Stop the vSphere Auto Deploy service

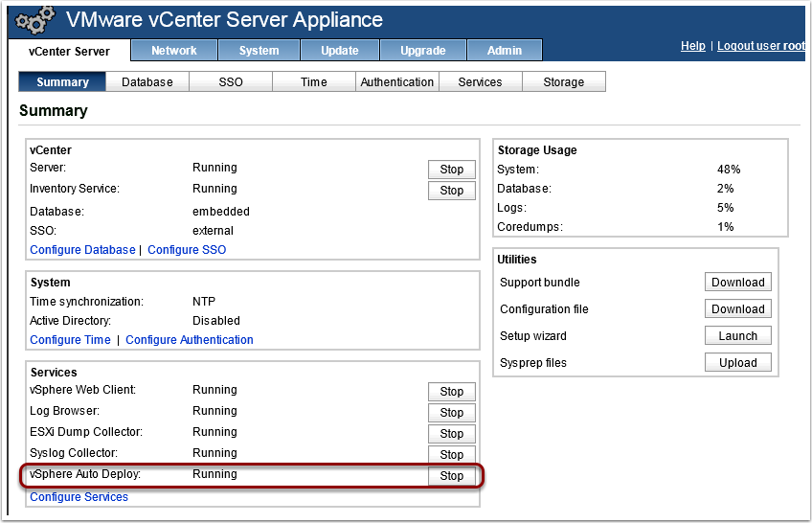(452, 476)
